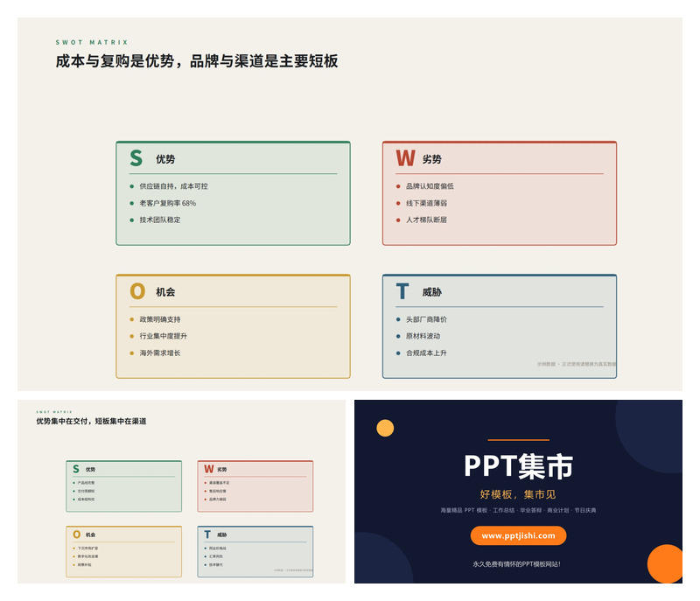Select the 威胁 heading in main slide
The height and width of the screenshot is (601, 700).
click(x=431, y=292)
